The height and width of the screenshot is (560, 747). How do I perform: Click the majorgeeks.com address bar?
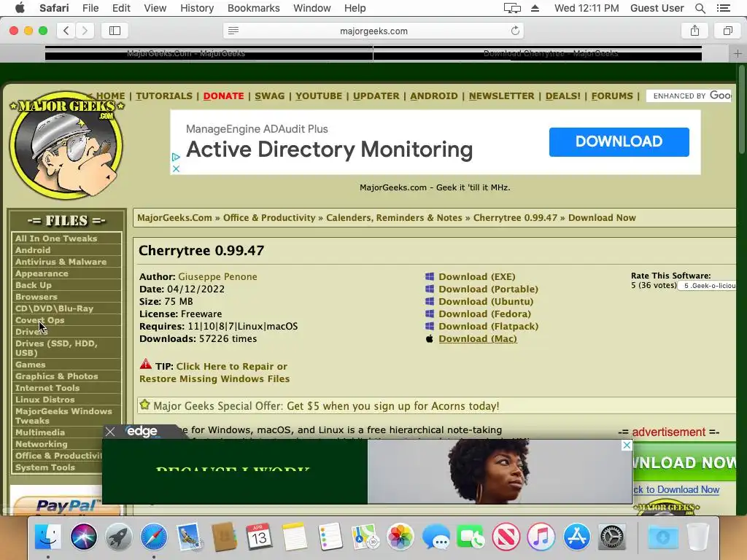click(x=373, y=31)
